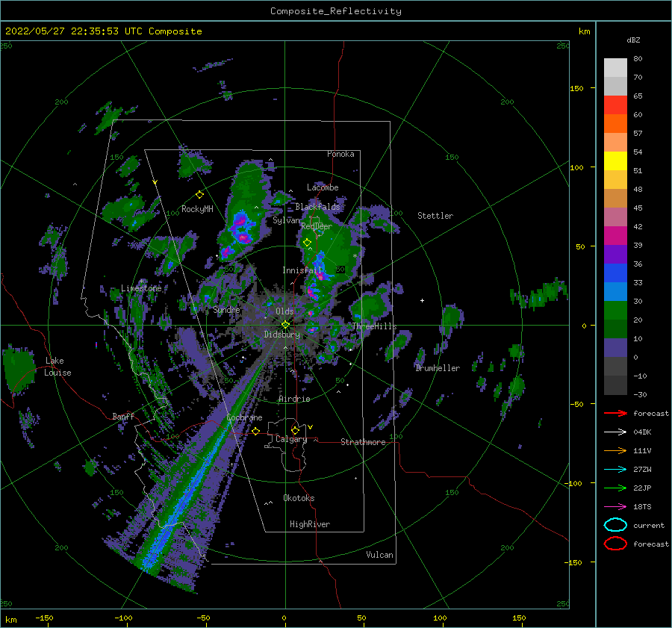Screen dimensions: 672x628
Task: Pick the purple 39-36 dBZ color swatch
Action: coord(615,255)
